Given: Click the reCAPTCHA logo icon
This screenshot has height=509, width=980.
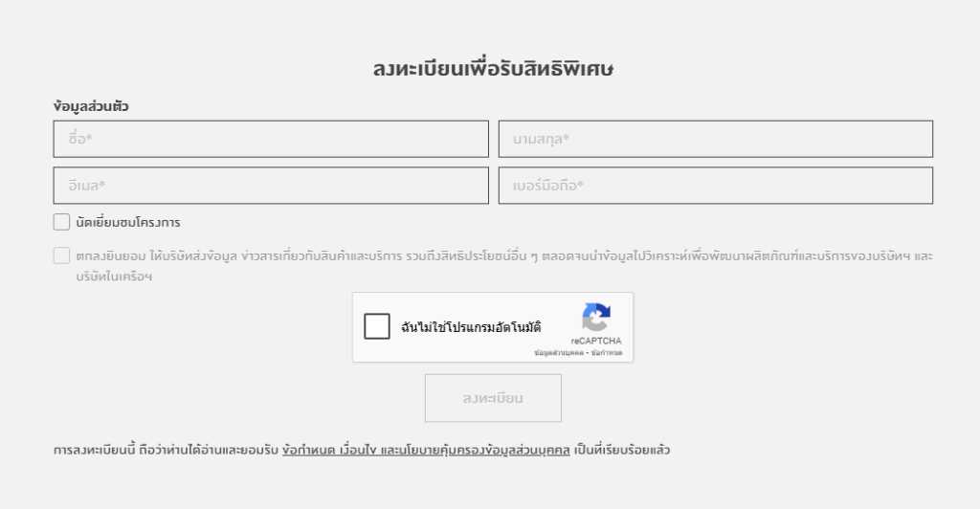Looking at the screenshot, I should coord(596,318).
